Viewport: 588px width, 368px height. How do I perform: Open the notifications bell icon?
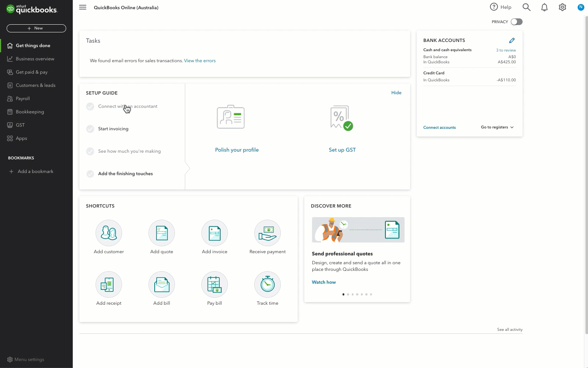pyautogui.click(x=545, y=7)
